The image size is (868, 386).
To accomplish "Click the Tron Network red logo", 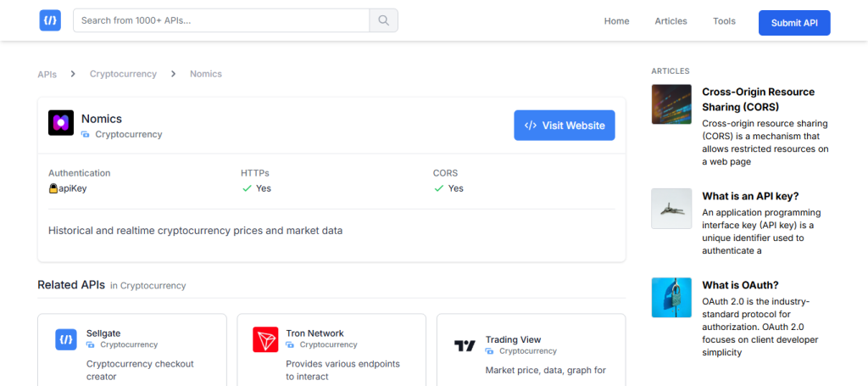I will click(x=265, y=339).
